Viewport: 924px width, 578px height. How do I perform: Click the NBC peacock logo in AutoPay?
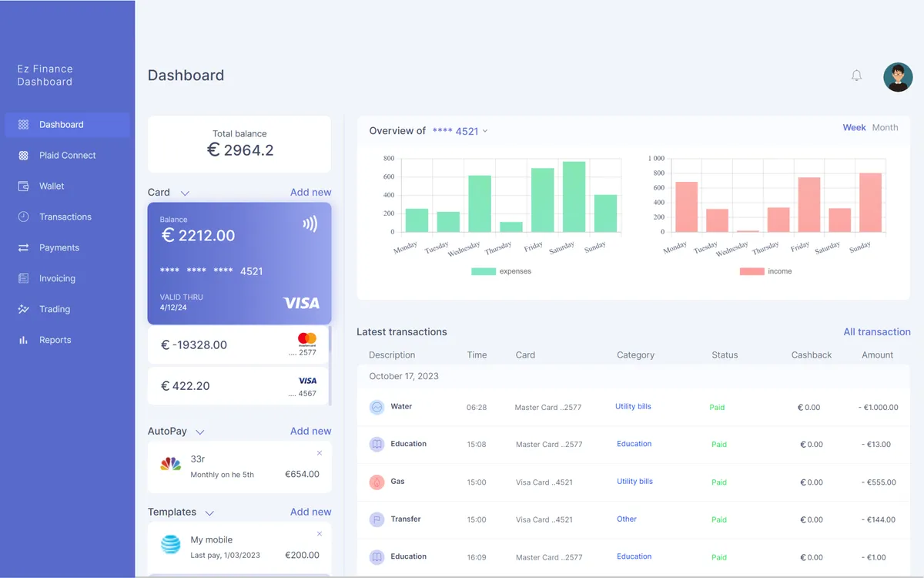point(170,464)
